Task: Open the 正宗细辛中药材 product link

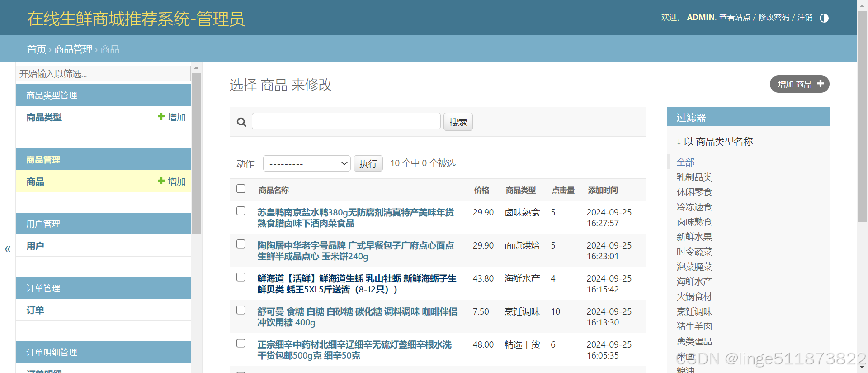Action: point(354,350)
